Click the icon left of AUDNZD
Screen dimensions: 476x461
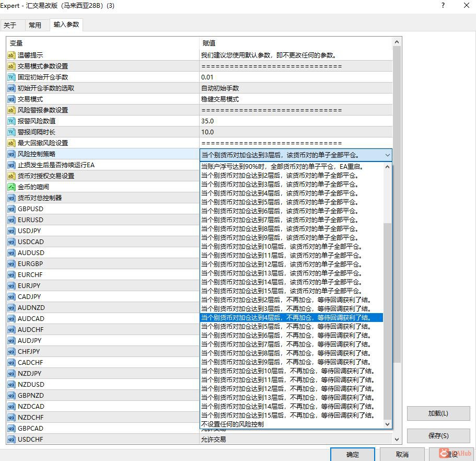tap(11, 308)
